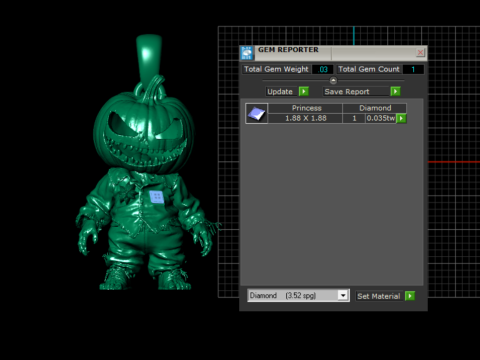This screenshot has height=360, width=480.
Task: Click the Princess cut cell
Action: point(305,108)
